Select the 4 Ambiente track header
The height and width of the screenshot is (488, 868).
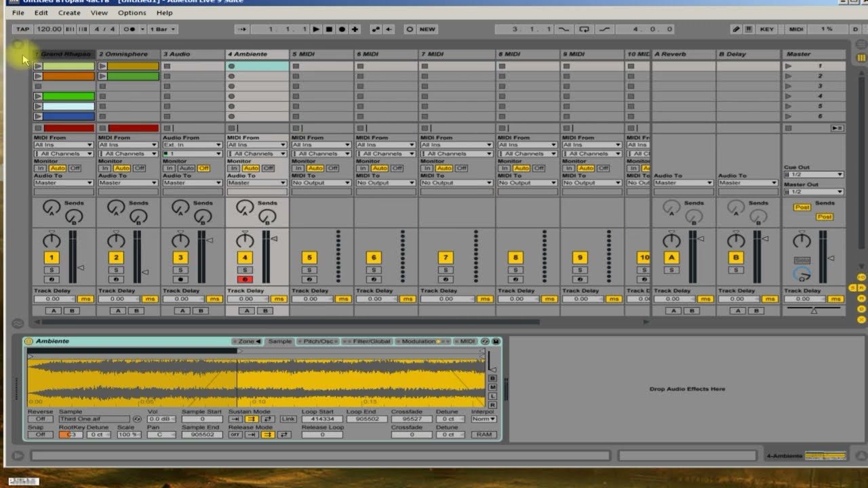pyautogui.click(x=257, y=54)
